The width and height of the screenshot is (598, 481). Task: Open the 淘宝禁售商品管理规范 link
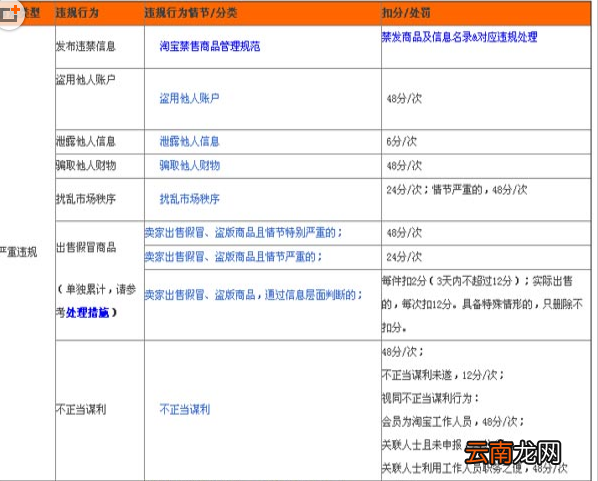[x=210, y=46]
